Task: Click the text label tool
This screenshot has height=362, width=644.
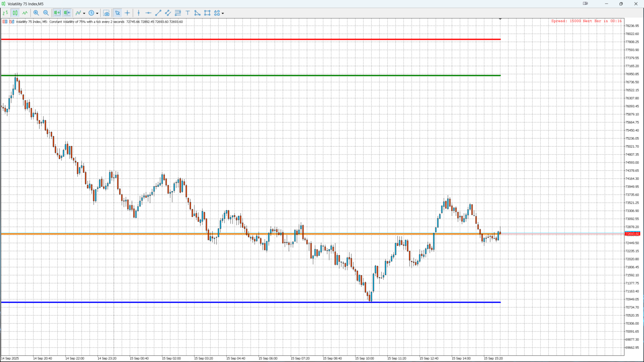Action: pos(188,13)
